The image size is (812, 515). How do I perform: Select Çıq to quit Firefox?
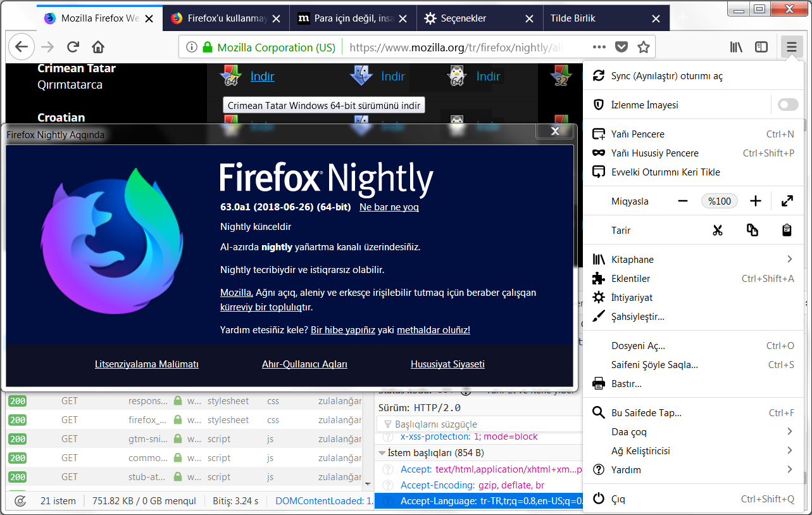coord(694,499)
